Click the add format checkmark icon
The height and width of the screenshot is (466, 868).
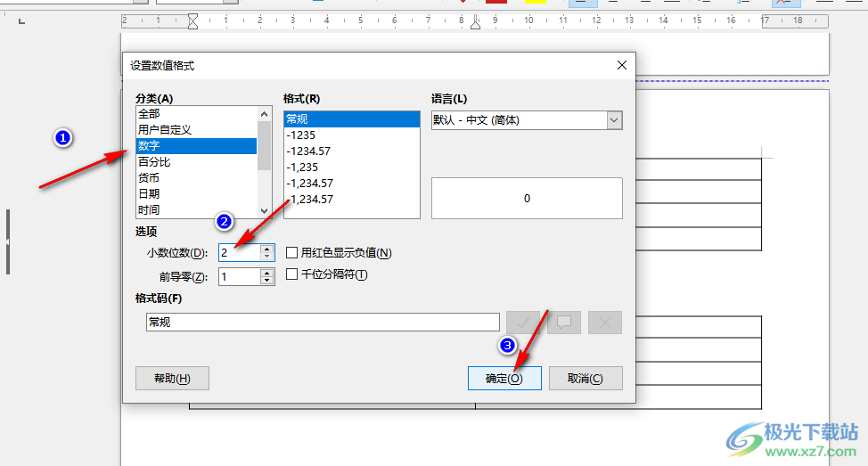click(522, 323)
